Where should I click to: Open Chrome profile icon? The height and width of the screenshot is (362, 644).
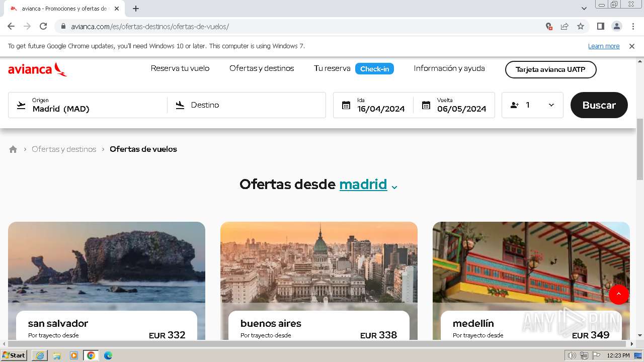click(x=616, y=27)
